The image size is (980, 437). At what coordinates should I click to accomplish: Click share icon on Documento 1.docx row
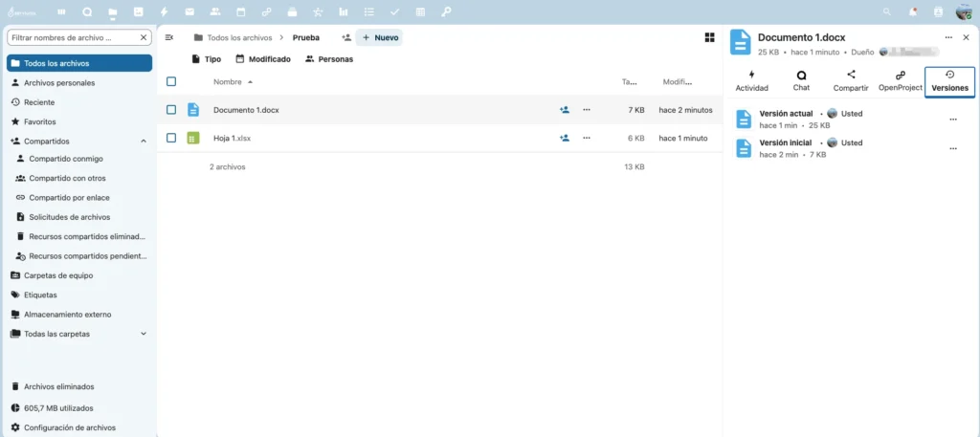565,110
